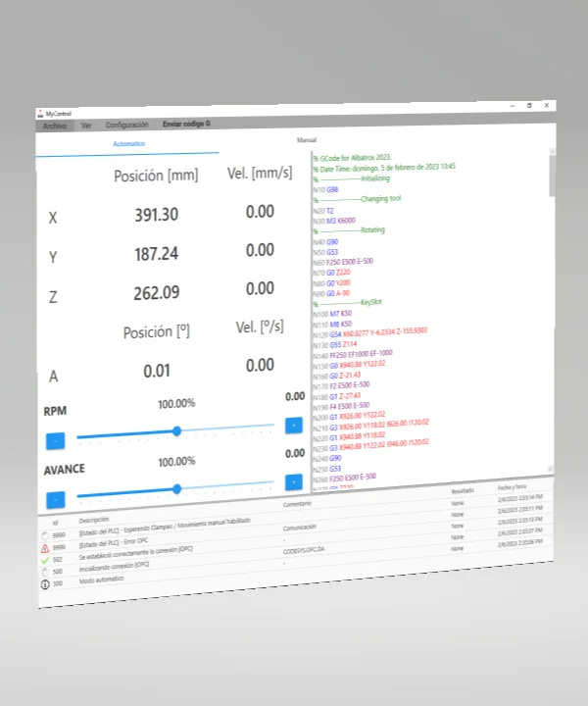
Task: Click G-code scrollbar down arrow
Action: pyautogui.click(x=551, y=469)
